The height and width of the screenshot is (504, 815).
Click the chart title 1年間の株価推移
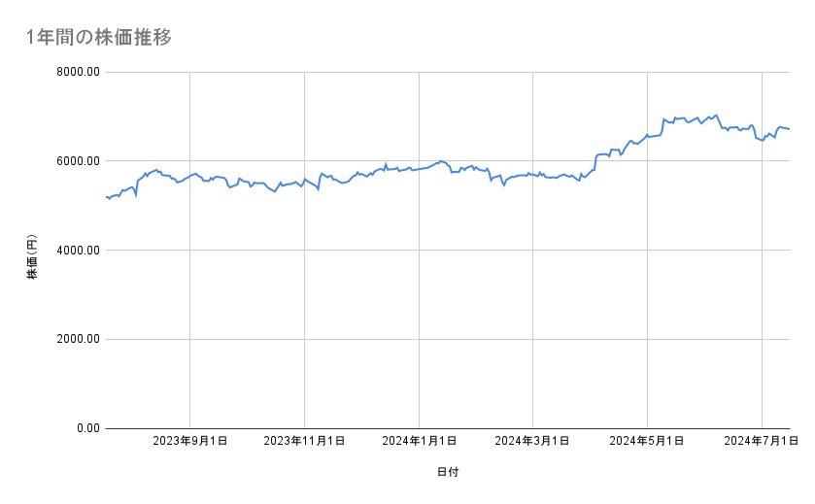[99, 37]
